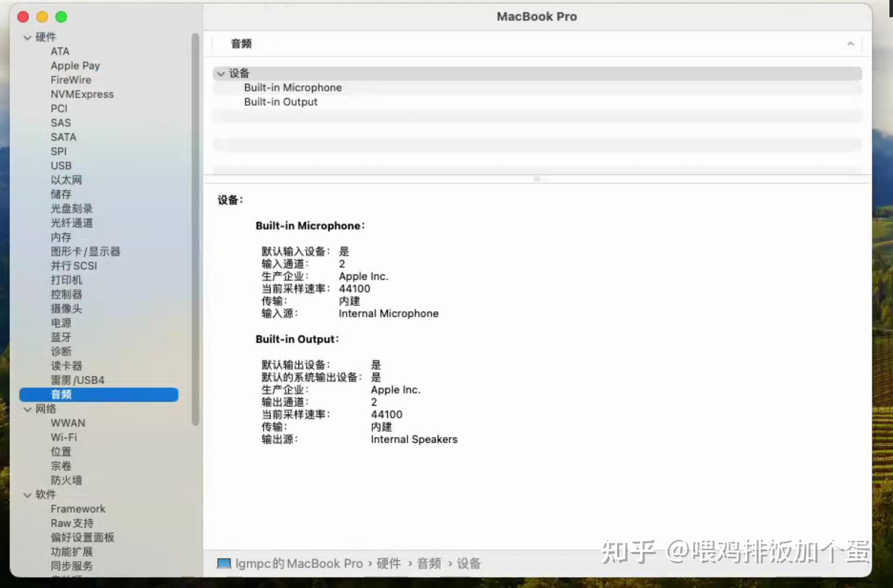Select FireWire in sidebar

pos(71,80)
